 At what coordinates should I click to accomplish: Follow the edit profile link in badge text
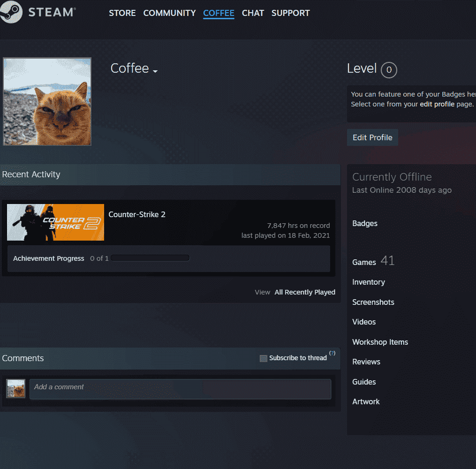coord(437,104)
